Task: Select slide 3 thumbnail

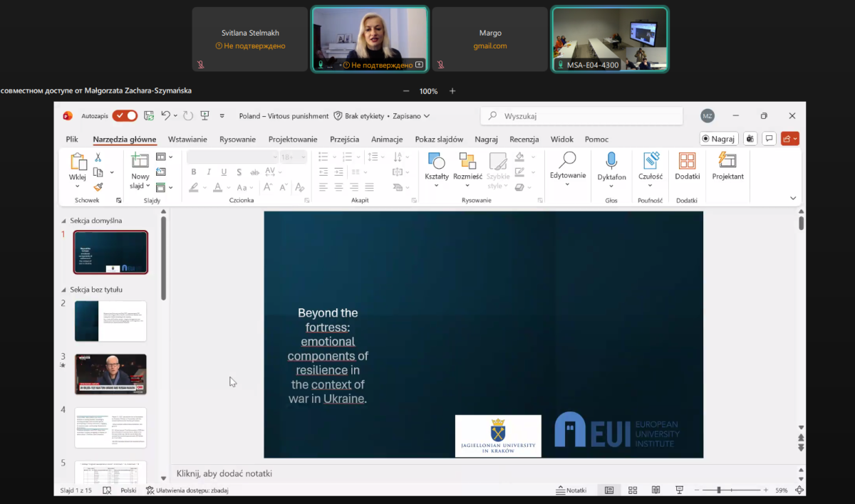Action: click(x=110, y=374)
